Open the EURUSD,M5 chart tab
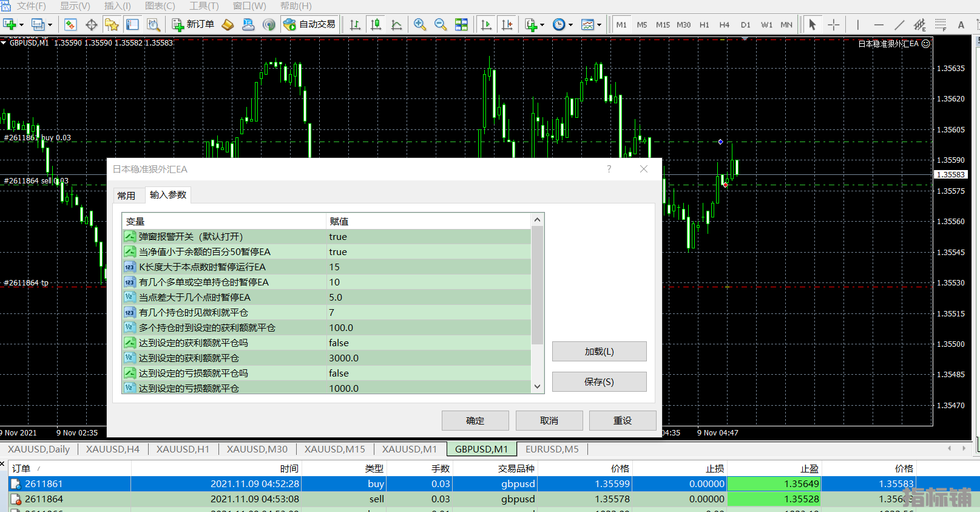980x512 pixels. click(552, 449)
